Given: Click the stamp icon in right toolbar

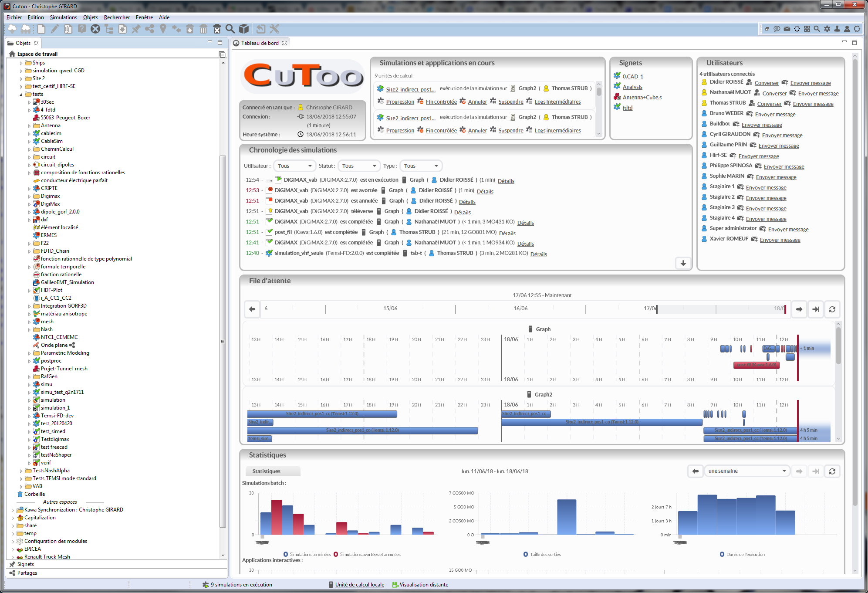Looking at the screenshot, I should (837, 29).
